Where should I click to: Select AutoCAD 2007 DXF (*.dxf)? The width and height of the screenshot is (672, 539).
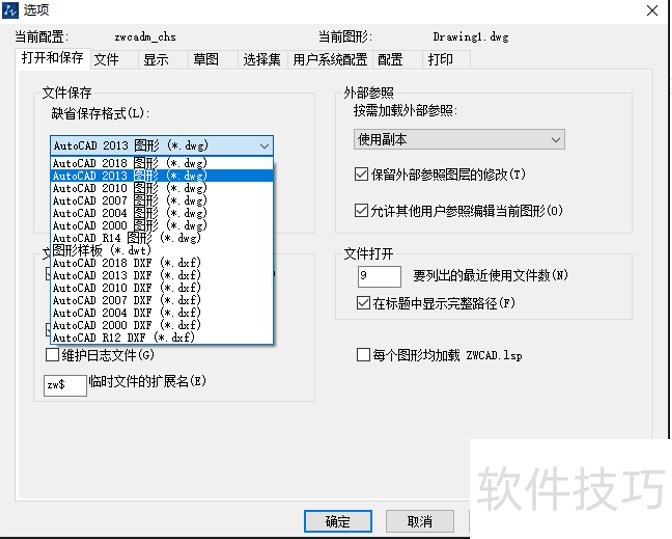coord(162,300)
